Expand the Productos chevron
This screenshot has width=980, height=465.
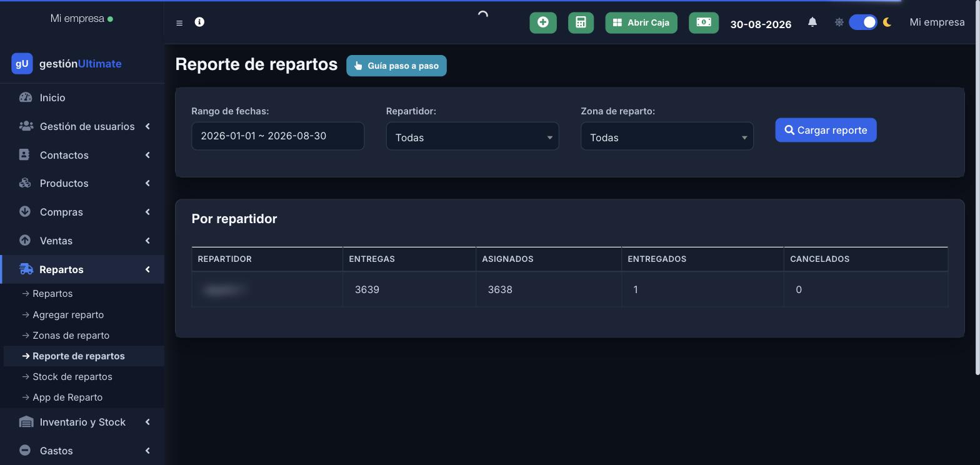click(x=147, y=183)
